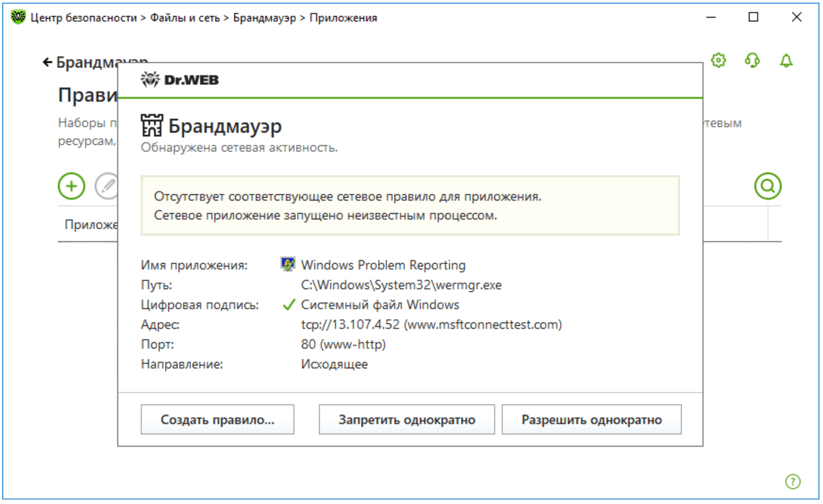Image resolution: width=823 pixels, height=504 pixels.
Task: Open notifications with the bell icon
Action: 786,60
